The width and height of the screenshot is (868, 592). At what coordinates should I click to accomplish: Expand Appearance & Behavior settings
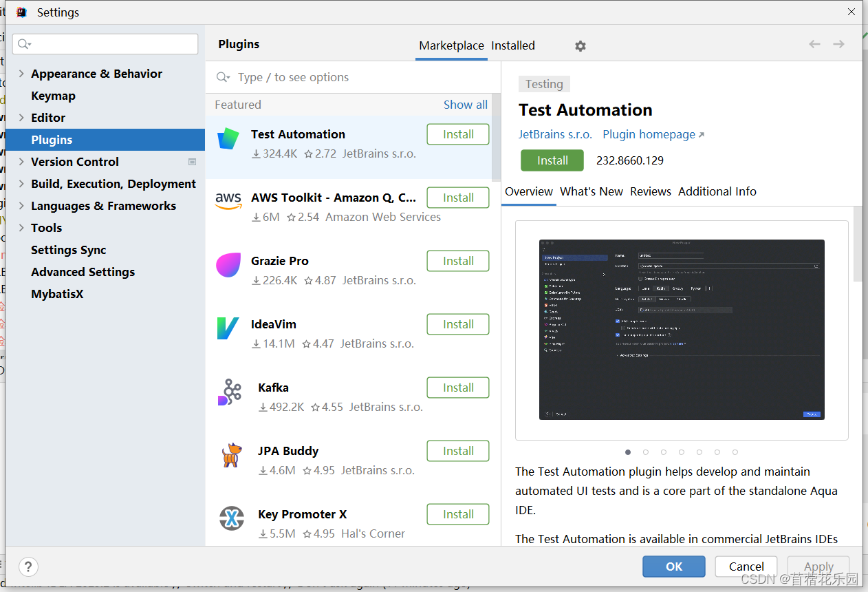coord(21,74)
